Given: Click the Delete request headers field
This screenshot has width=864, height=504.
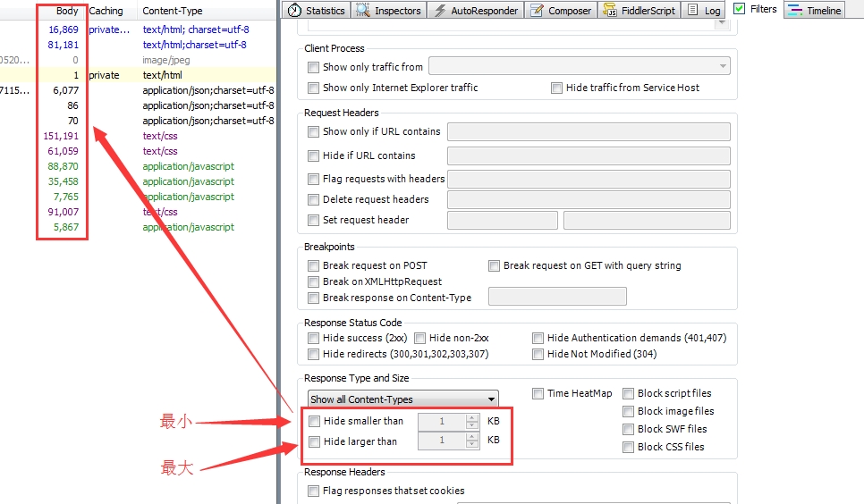Looking at the screenshot, I should 589,199.
